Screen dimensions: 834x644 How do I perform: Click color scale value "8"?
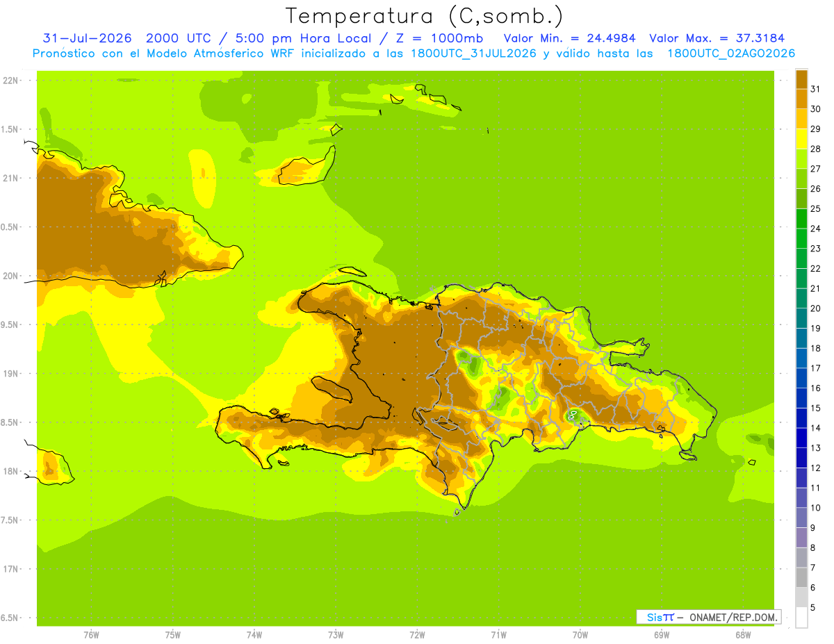coord(813,548)
